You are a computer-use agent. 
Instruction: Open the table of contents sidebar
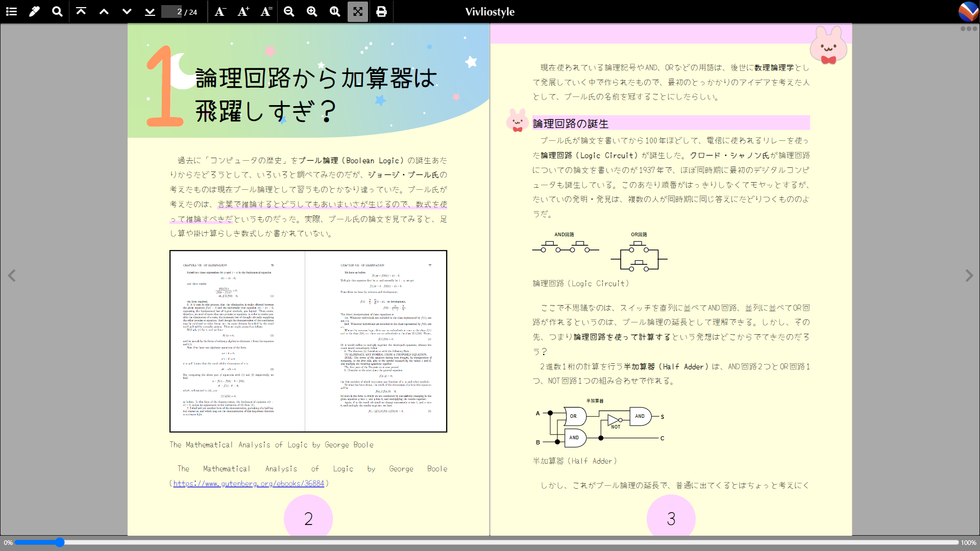(11, 11)
